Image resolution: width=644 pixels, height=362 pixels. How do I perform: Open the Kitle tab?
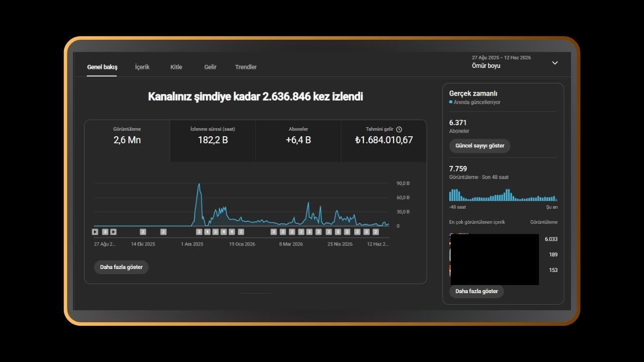(x=176, y=67)
